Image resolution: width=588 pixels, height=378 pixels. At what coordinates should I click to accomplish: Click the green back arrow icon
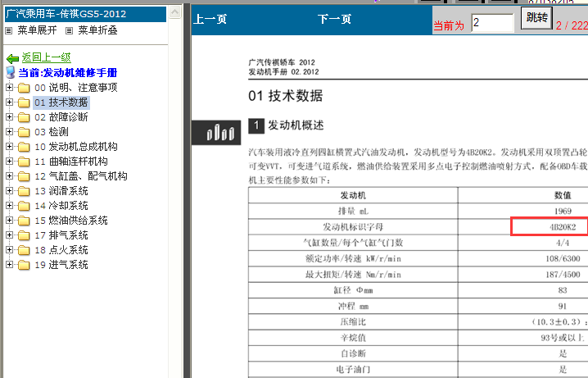(x=12, y=58)
